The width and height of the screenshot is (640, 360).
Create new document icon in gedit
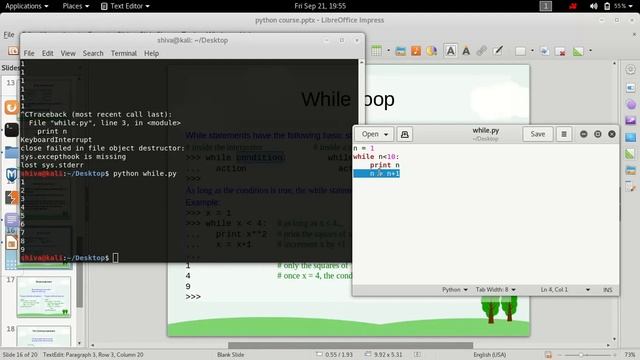(404, 134)
